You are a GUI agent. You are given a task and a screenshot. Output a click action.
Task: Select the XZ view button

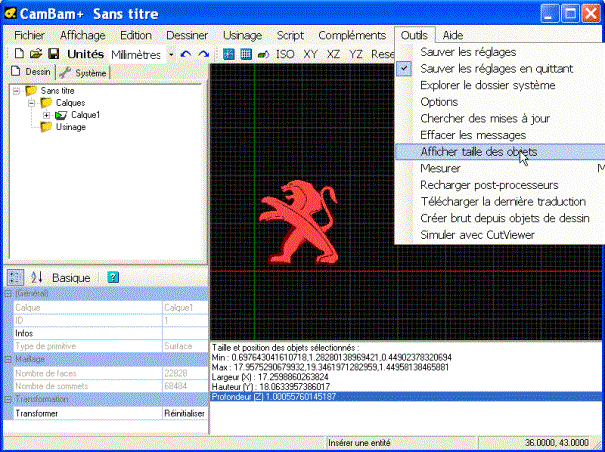click(333, 54)
